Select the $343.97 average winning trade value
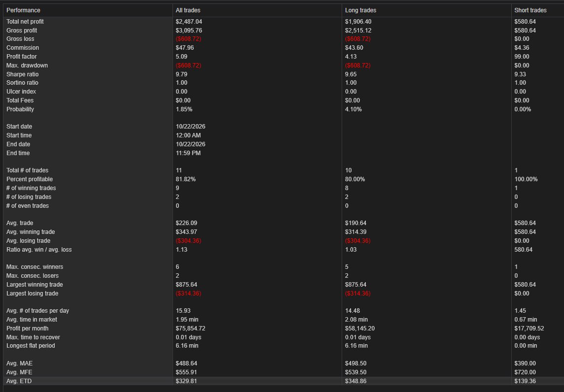564x392 pixels. 186,232
